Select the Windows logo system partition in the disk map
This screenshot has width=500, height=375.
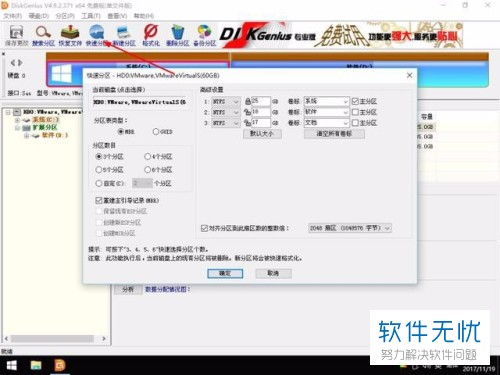click(x=61, y=74)
